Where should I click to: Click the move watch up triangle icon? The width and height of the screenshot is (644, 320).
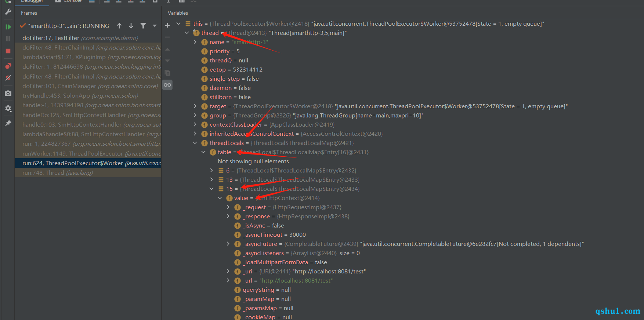[x=167, y=49]
